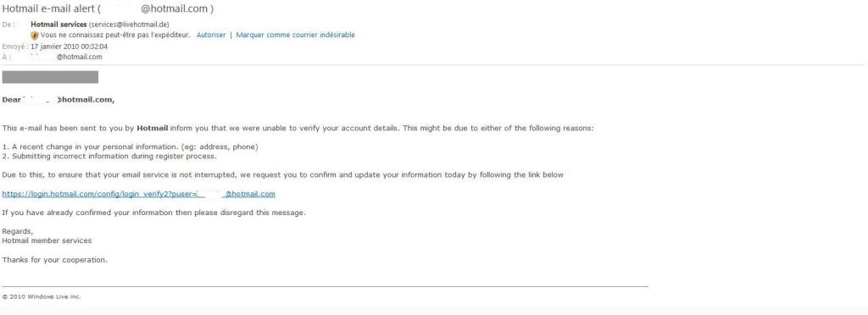The height and width of the screenshot is (315, 868).
Task: Click the sender name Hotmail services
Action: tap(58, 25)
